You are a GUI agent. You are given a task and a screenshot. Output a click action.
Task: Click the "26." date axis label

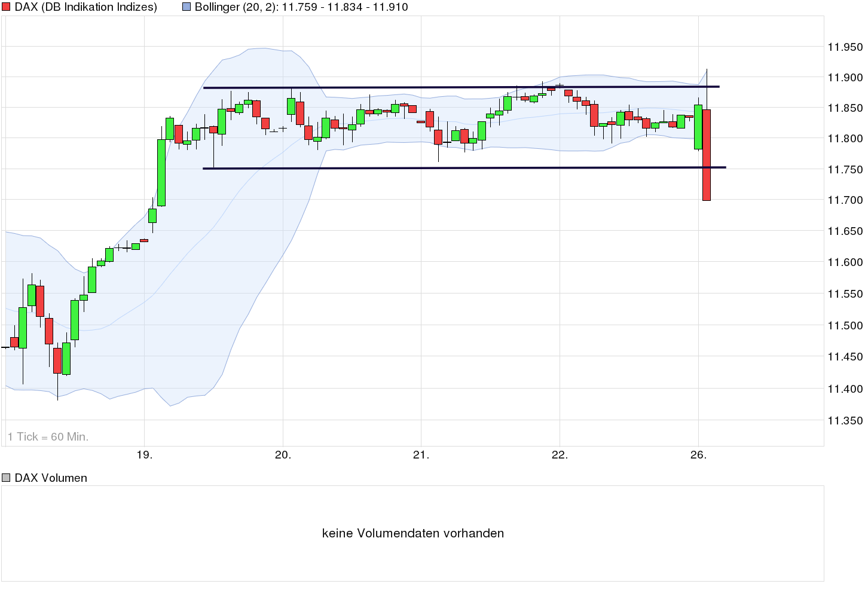tap(698, 455)
